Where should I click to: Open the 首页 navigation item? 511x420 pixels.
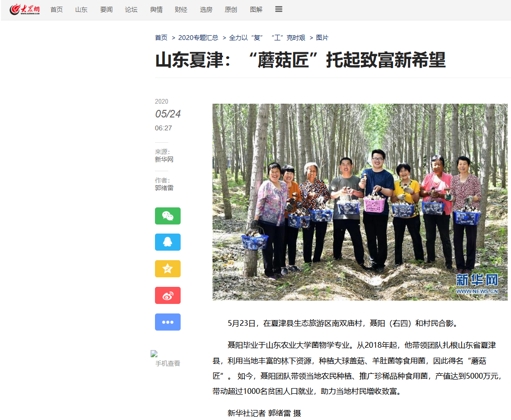[57, 10]
